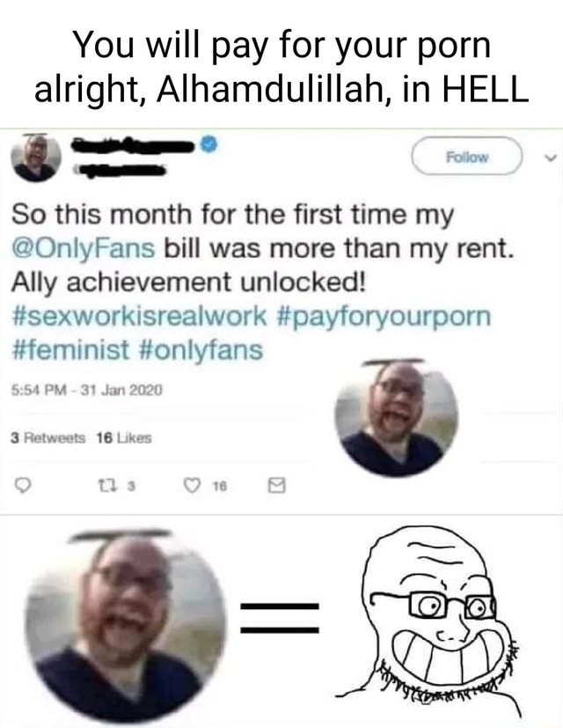
Task: Click the small profile avatar at tweet top
Action: point(36,158)
